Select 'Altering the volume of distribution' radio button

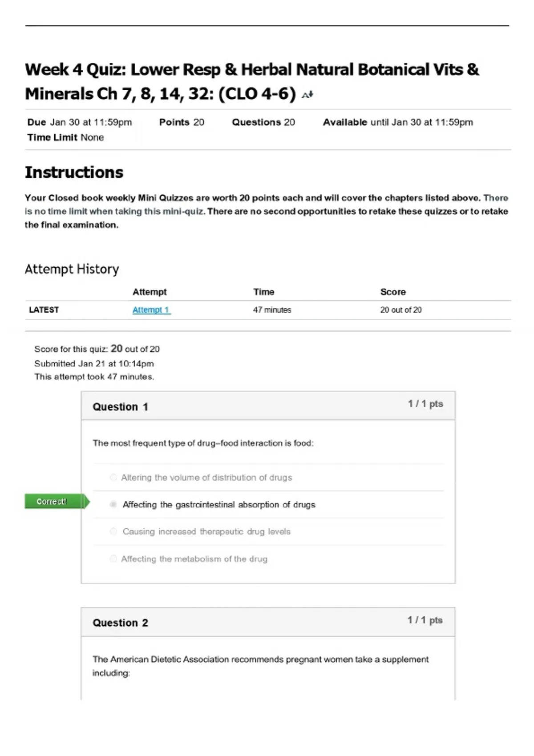click(x=113, y=477)
